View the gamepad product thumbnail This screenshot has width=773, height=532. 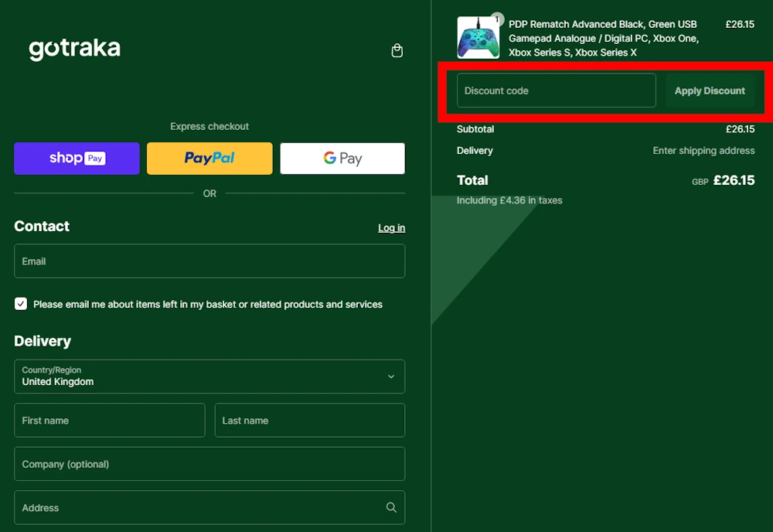pyautogui.click(x=478, y=36)
